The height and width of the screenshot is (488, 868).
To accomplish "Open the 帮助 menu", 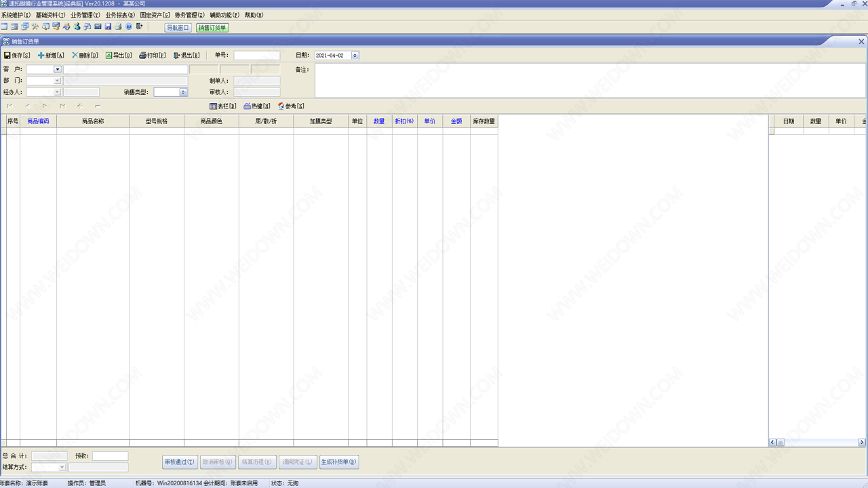I will (254, 15).
